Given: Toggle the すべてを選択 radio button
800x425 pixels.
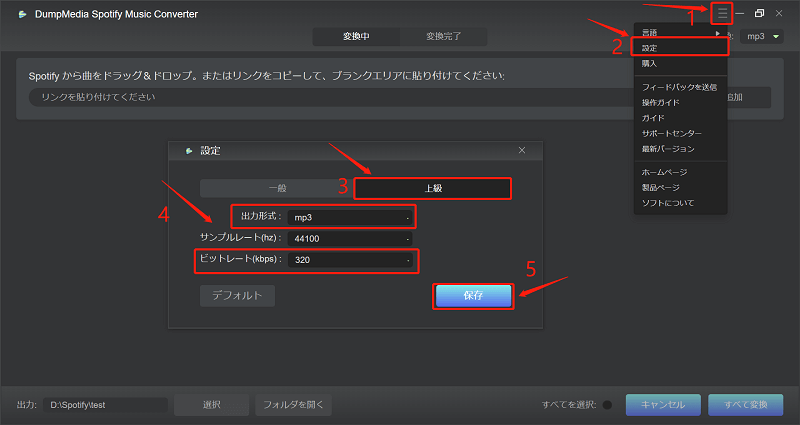Looking at the screenshot, I should [x=607, y=405].
